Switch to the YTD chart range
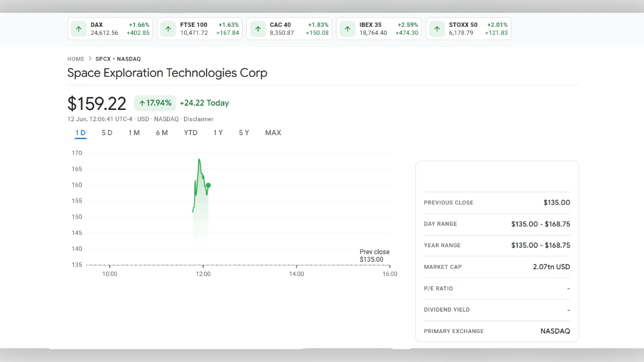Screen dimensions: 644x362 (x=191, y=132)
